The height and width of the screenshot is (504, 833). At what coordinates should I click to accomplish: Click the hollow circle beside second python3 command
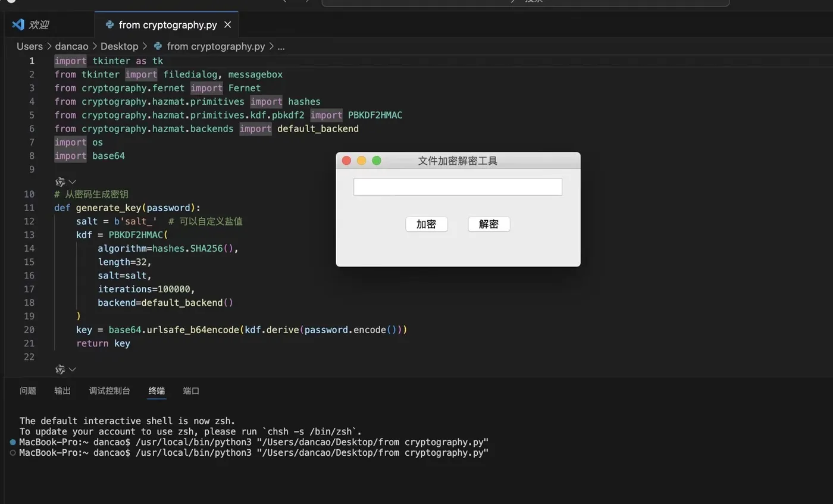pyautogui.click(x=13, y=453)
